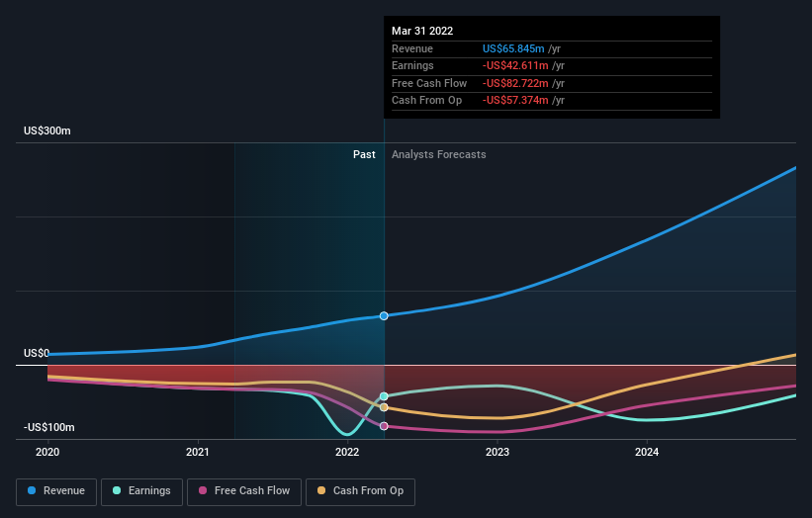Toggle the Cash From Op legend button
The width and height of the screenshot is (812, 518).
coord(360,491)
